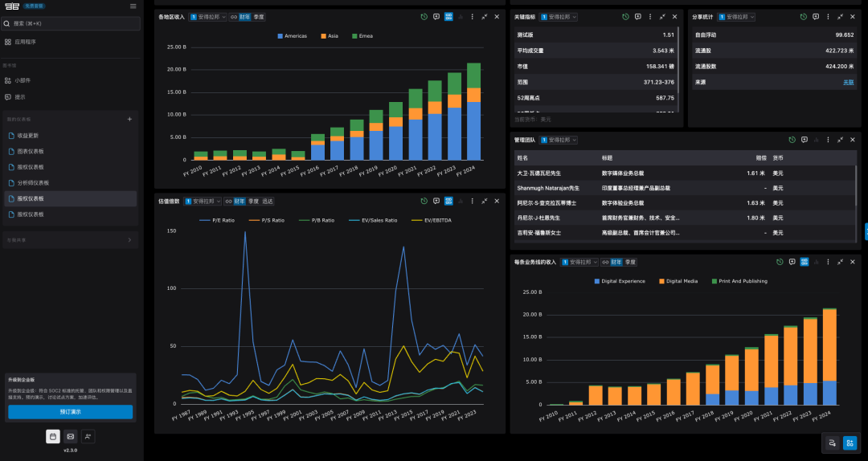Click the 预订演示 button

click(70, 411)
